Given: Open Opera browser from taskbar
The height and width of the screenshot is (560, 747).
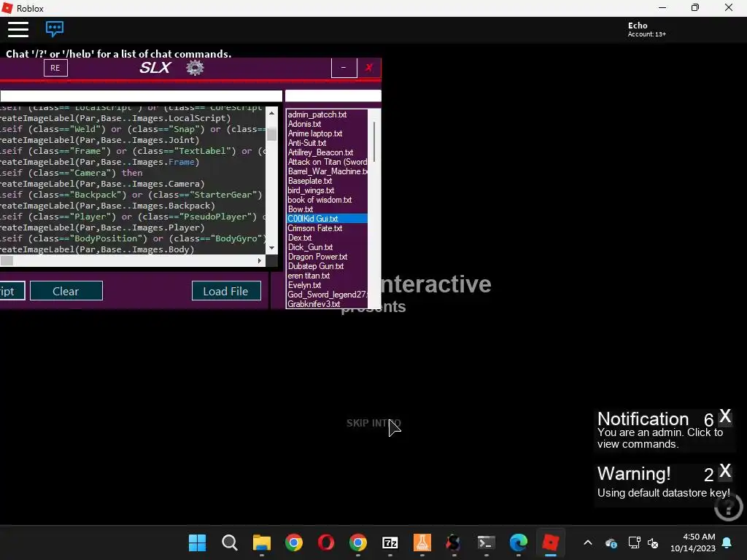Looking at the screenshot, I should click(x=326, y=542).
